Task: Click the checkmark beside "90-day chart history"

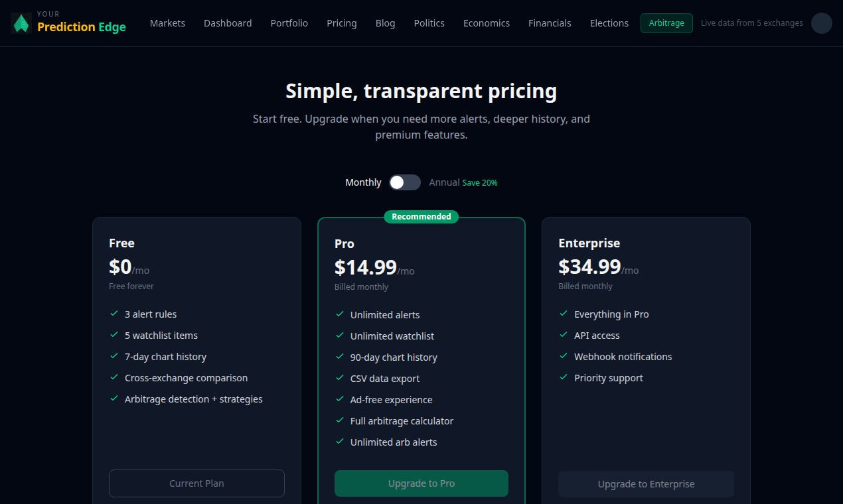Action: click(x=339, y=357)
